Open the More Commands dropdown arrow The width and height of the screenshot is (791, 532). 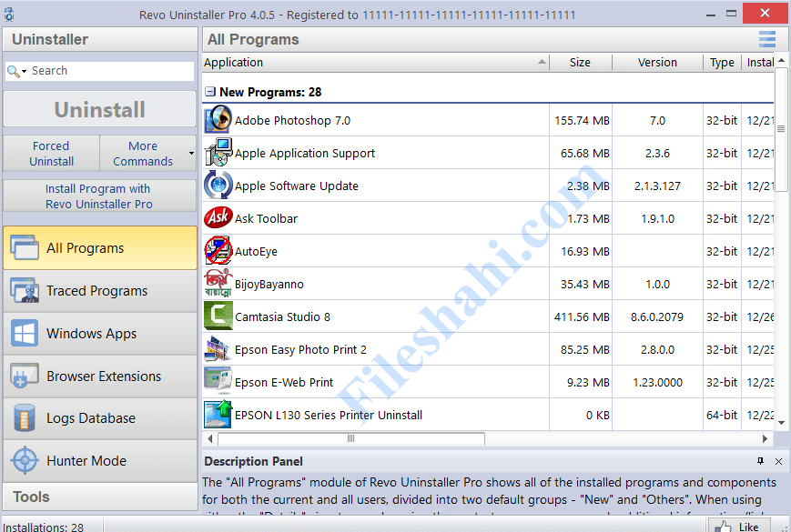(x=191, y=153)
